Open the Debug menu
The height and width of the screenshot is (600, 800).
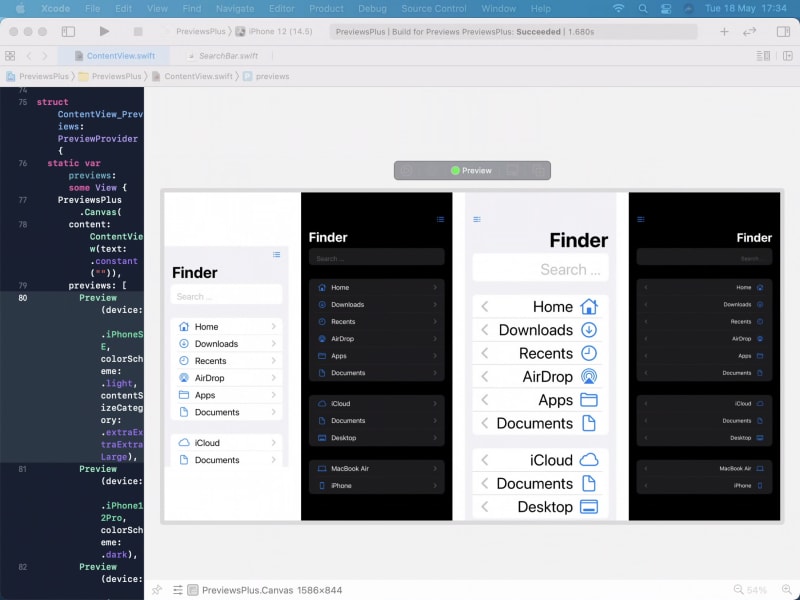point(372,9)
